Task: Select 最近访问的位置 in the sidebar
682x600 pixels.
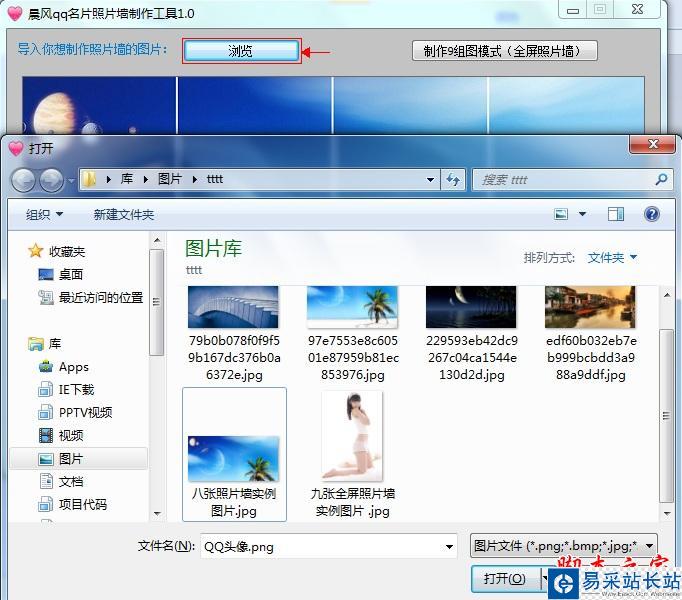Action: pyautogui.click(x=101, y=298)
